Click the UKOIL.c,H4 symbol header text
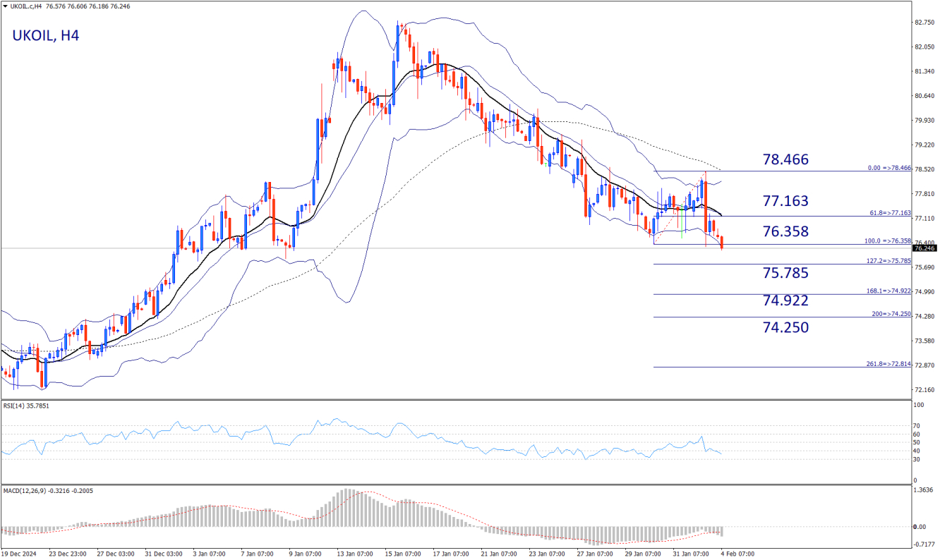 coord(25,6)
